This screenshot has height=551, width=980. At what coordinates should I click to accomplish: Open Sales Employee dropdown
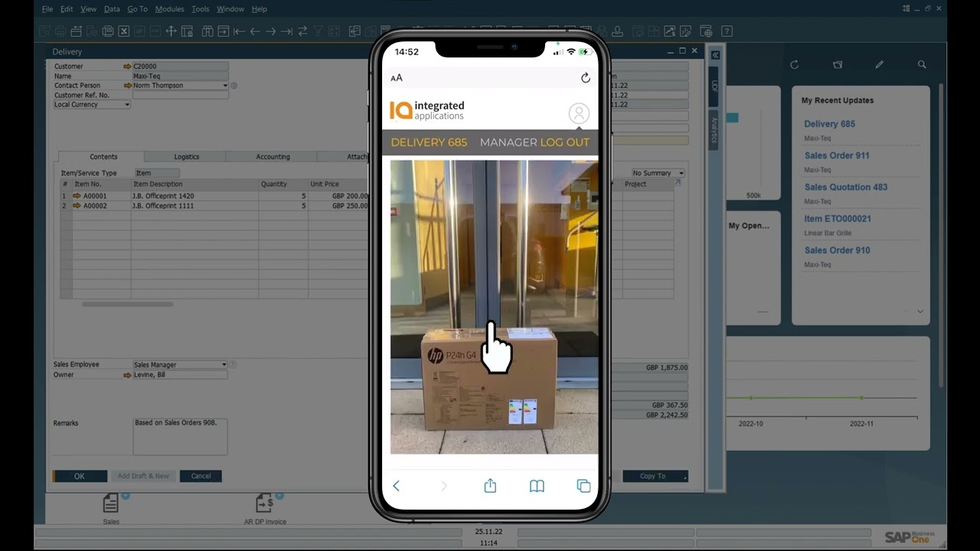[224, 365]
